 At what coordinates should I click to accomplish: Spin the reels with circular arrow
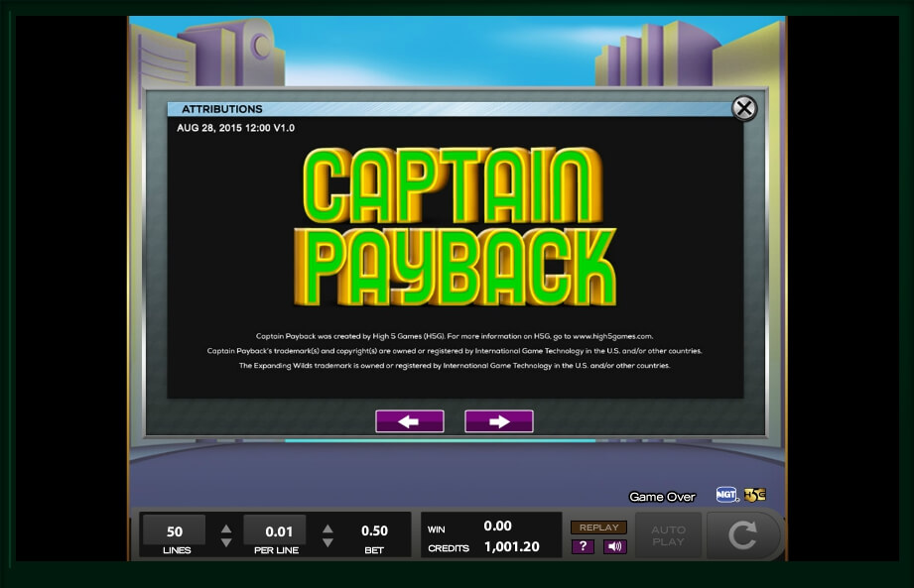click(x=742, y=535)
